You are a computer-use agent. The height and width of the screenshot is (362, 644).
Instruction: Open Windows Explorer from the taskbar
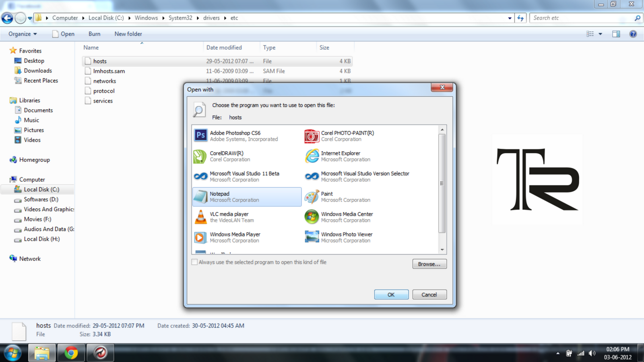pos(42,353)
